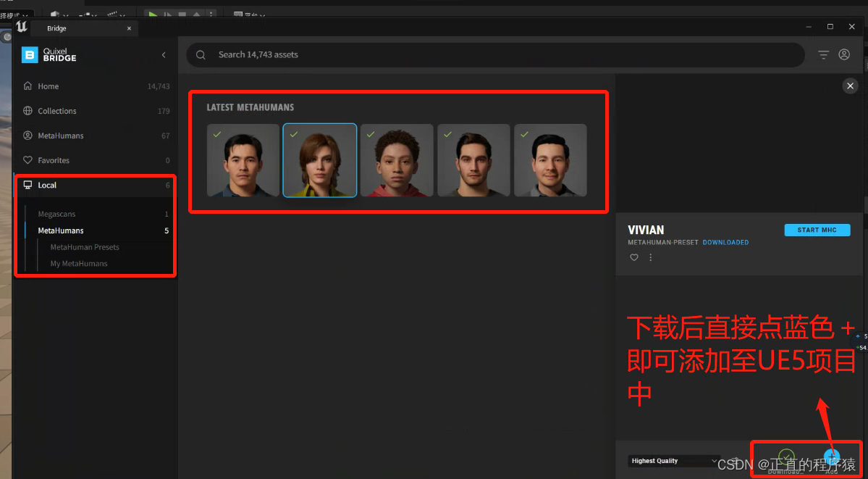This screenshot has width=868, height=479.
Task: Open MetaHuman Presets subcategory
Action: coord(85,247)
